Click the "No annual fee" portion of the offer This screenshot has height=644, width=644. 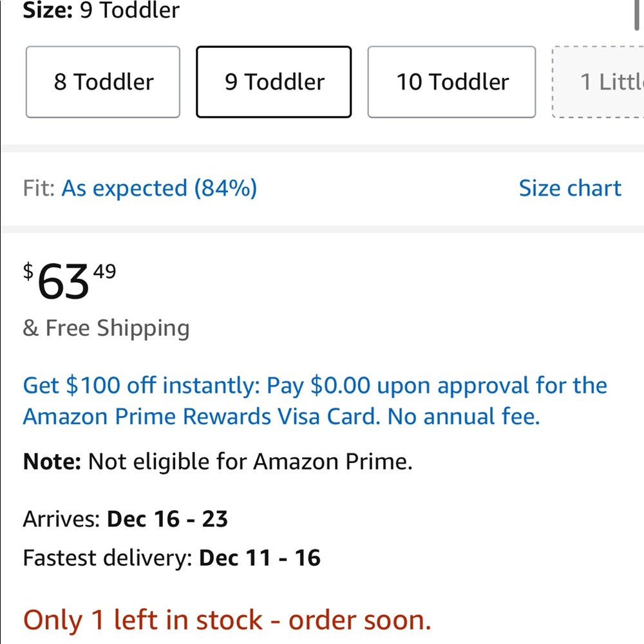tap(464, 416)
